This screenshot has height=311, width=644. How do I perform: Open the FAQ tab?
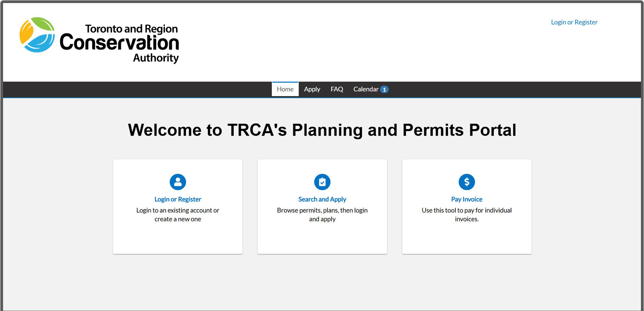click(336, 89)
